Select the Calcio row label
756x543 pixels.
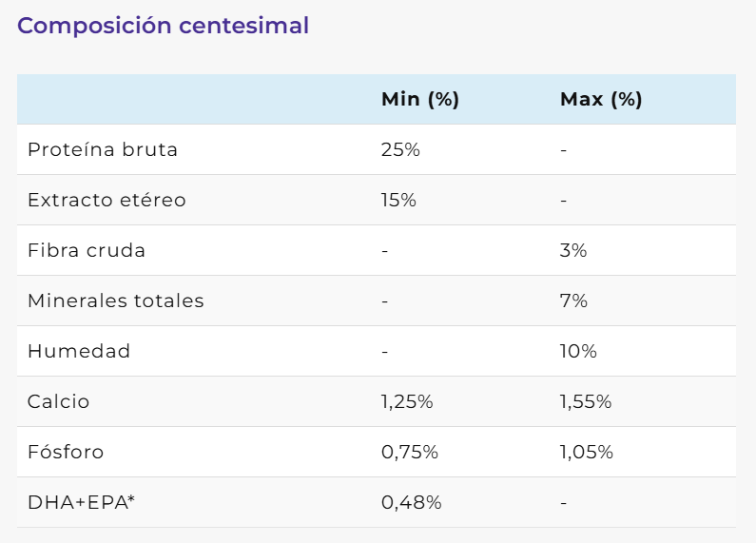click(58, 402)
